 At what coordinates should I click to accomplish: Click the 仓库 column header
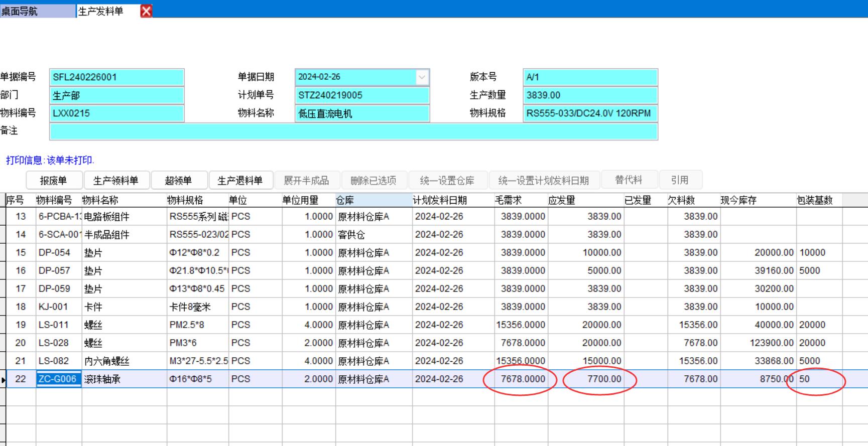(x=373, y=200)
